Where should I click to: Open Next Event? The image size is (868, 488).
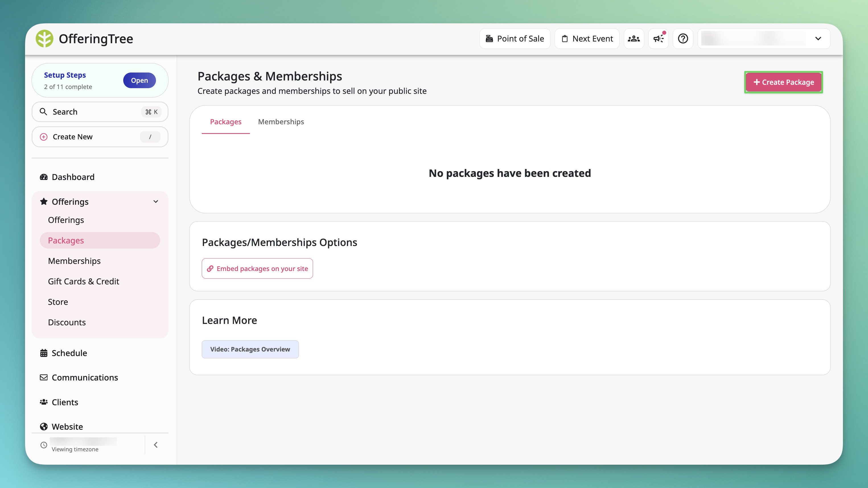(587, 39)
